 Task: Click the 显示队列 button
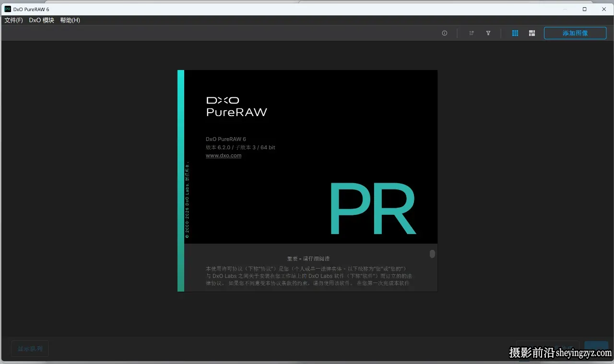[30, 349]
